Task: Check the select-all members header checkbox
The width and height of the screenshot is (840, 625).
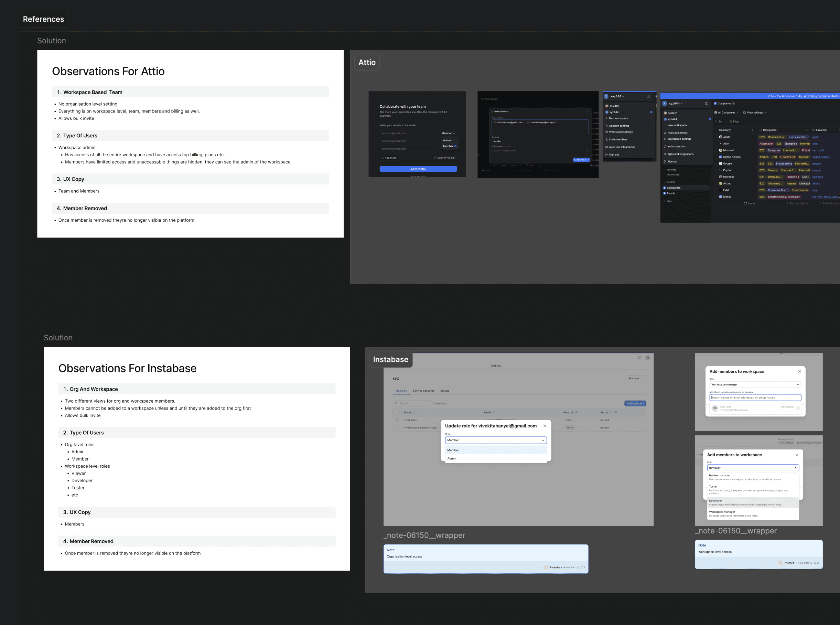Action: pyautogui.click(x=397, y=412)
